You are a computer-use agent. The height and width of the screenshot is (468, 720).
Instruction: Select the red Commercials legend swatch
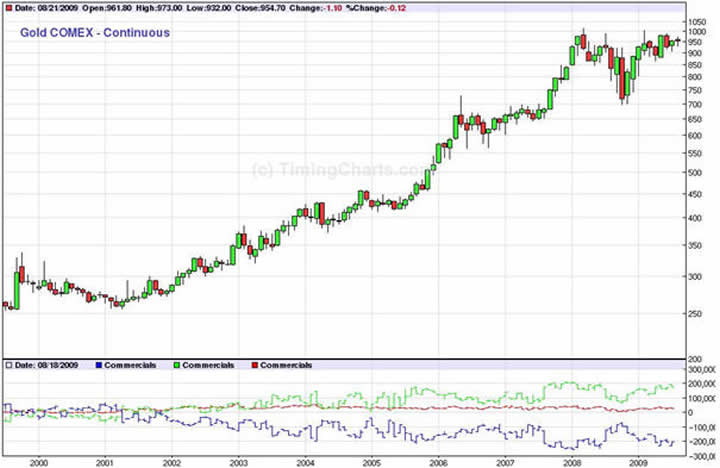pos(257,366)
